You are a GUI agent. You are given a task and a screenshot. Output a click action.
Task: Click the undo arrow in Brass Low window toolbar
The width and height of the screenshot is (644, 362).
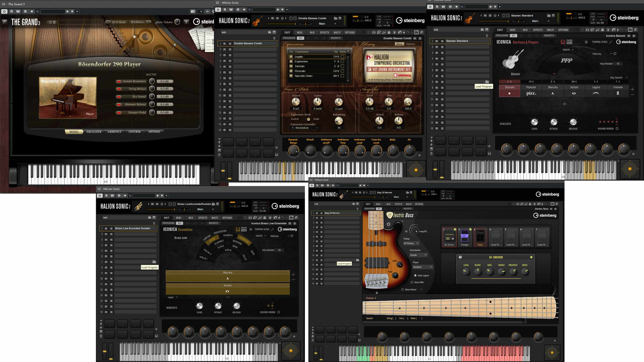[275, 218]
